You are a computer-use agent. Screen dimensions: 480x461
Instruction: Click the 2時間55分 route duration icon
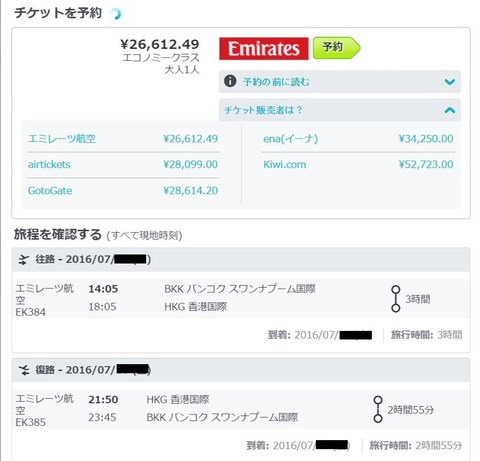coord(378,409)
